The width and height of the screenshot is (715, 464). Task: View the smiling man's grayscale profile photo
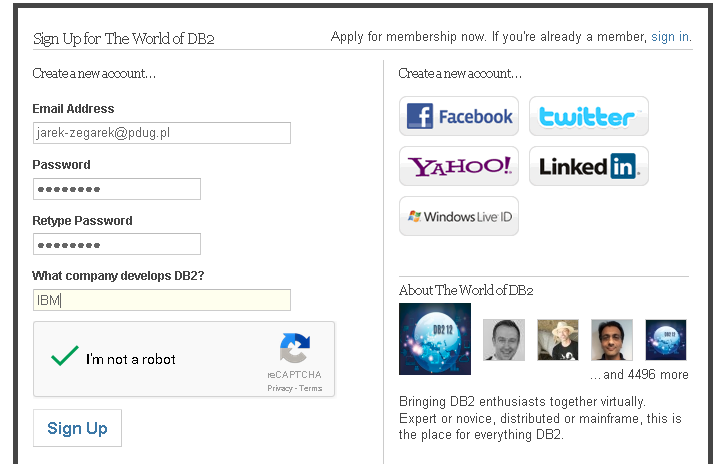click(x=504, y=340)
